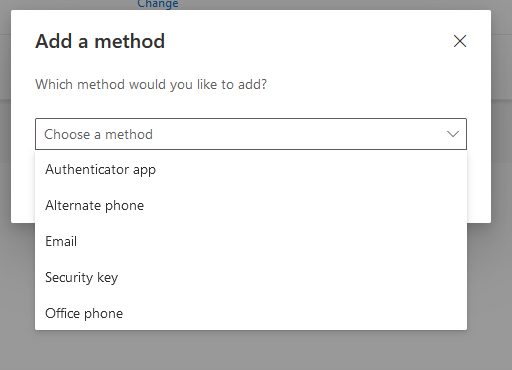Screen dimensions: 512x370
Task: Select the Security key option
Action: point(251,277)
